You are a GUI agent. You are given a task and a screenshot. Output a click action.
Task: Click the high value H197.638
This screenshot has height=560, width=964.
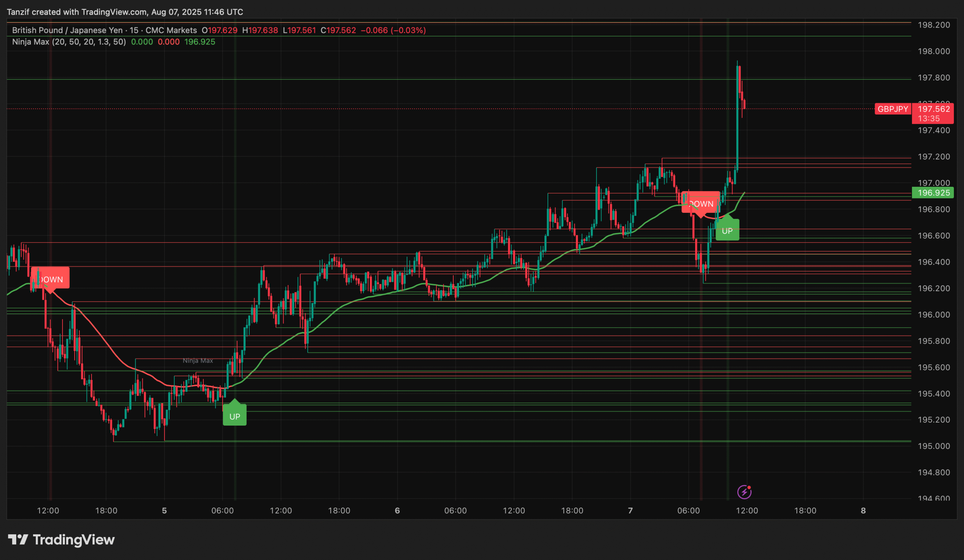point(260,30)
